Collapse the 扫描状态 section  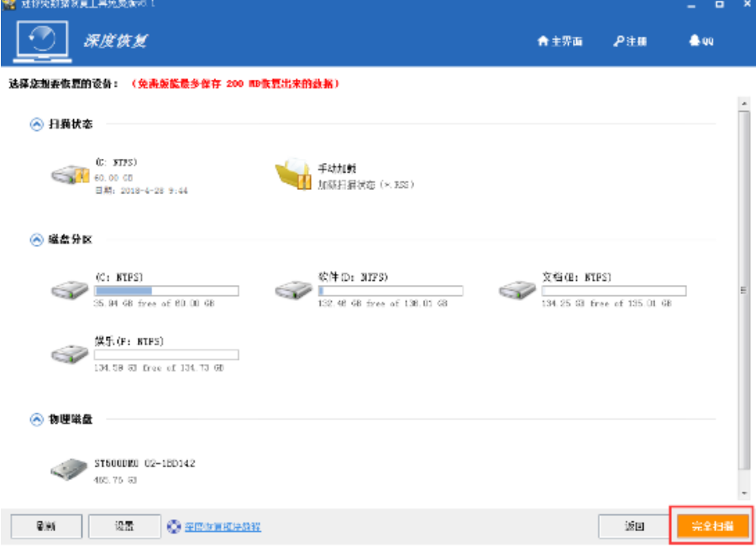click(36, 124)
